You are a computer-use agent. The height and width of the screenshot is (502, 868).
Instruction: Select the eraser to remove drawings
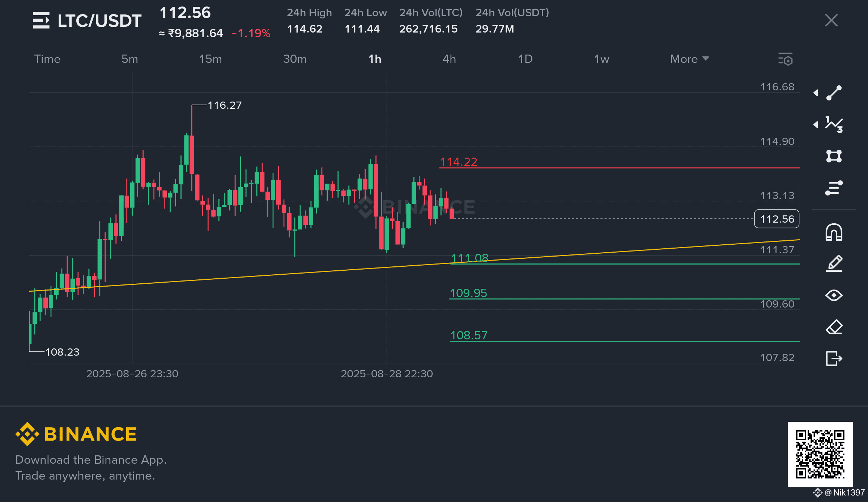834,327
